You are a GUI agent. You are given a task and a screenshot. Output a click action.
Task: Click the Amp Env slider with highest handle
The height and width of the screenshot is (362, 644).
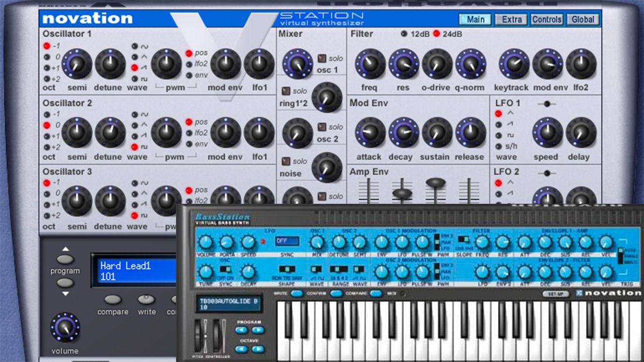(x=436, y=182)
